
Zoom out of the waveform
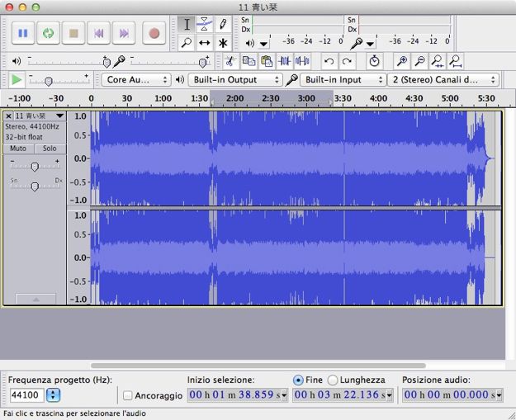(x=419, y=61)
